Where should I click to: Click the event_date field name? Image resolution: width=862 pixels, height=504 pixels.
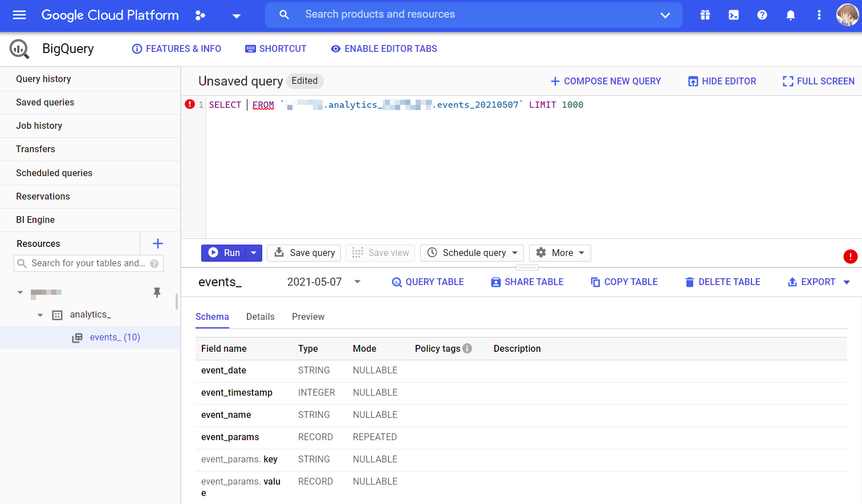point(224,371)
